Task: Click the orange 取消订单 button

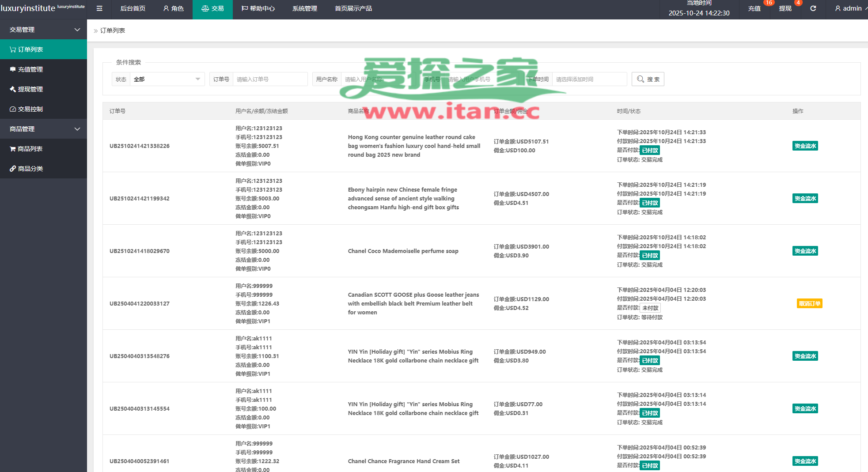Action: point(809,303)
